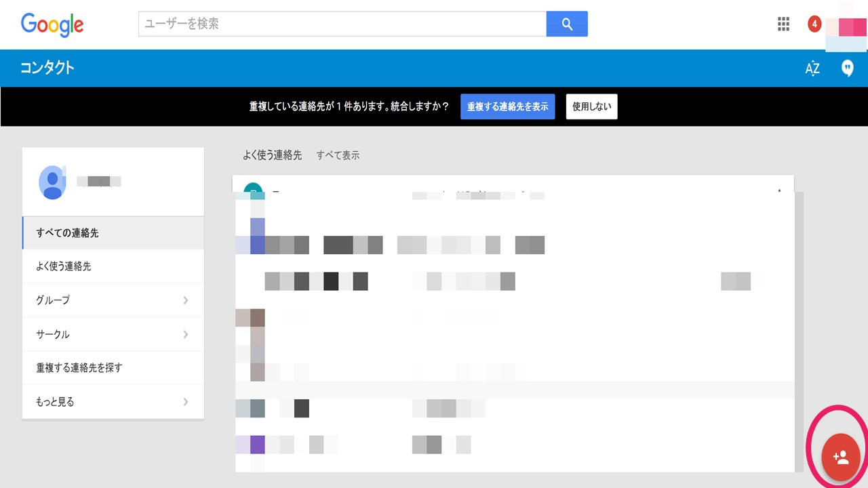This screenshot has height=488, width=868.
Task: Select よく使う連絡先 in the sidebar menu
Action: (64, 266)
